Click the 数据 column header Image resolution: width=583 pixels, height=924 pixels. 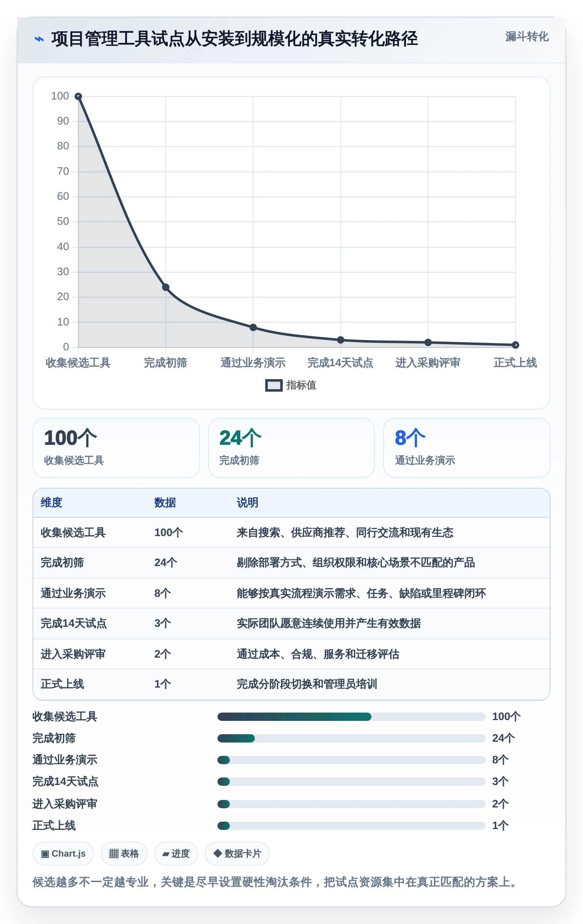click(x=165, y=503)
